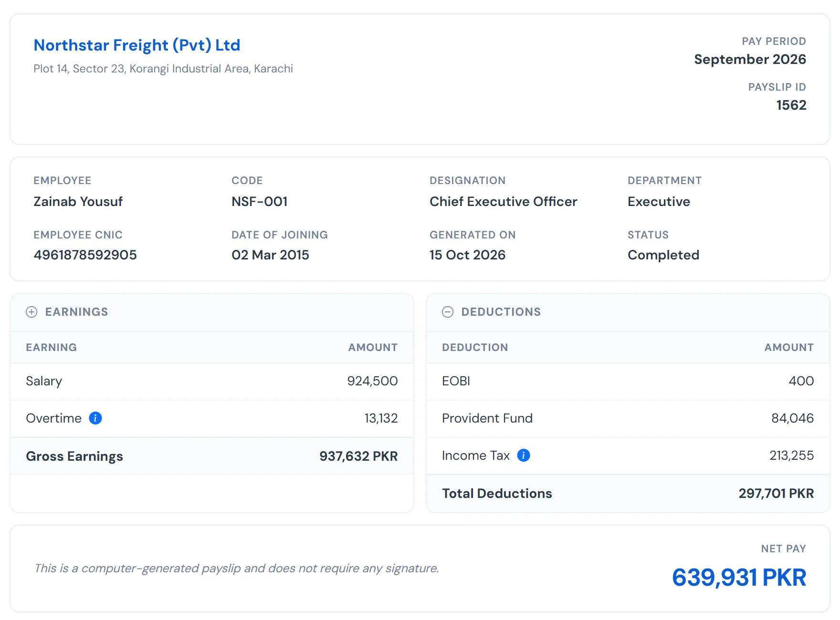Click the EARNING column header
840x620 pixels.
51,348
